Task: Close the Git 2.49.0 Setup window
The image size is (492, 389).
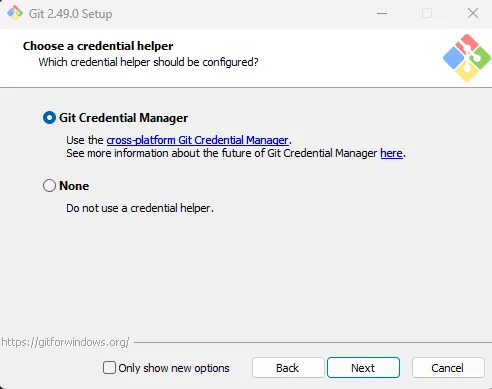Action: pos(473,14)
